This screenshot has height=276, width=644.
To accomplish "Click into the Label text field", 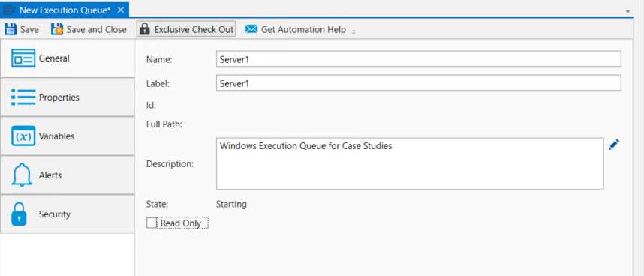I will pos(419,83).
